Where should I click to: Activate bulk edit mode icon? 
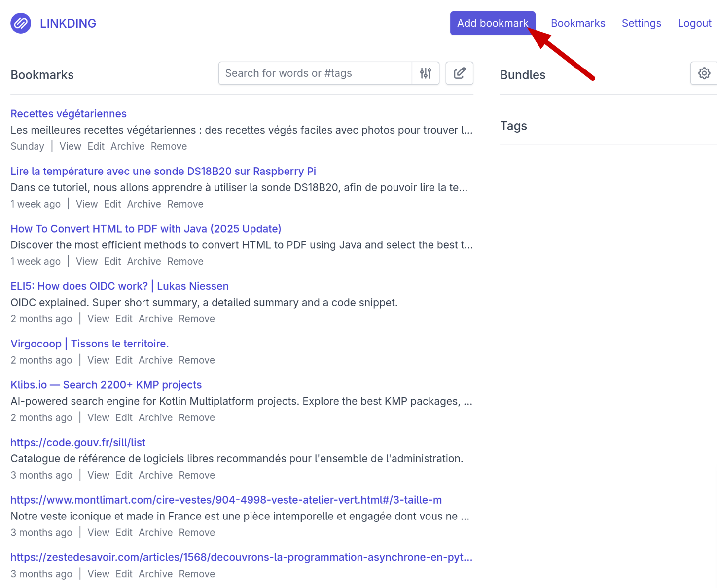click(x=460, y=73)
